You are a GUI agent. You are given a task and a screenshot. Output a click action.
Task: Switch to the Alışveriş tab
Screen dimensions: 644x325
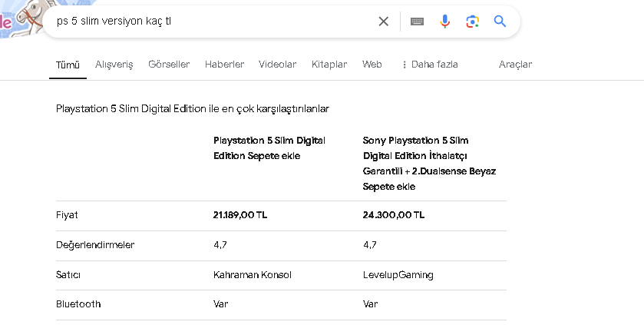pyautogui.click(x=114, y=65)
